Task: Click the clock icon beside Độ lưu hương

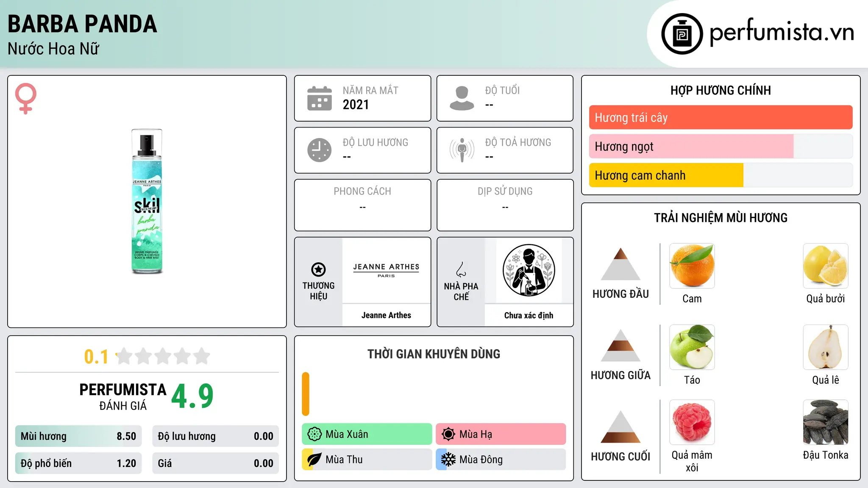Action: click(x=319, y=150)
